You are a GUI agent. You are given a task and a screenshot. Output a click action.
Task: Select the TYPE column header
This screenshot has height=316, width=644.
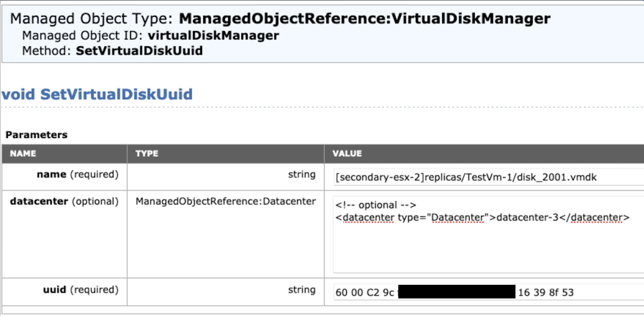point(147,154)
